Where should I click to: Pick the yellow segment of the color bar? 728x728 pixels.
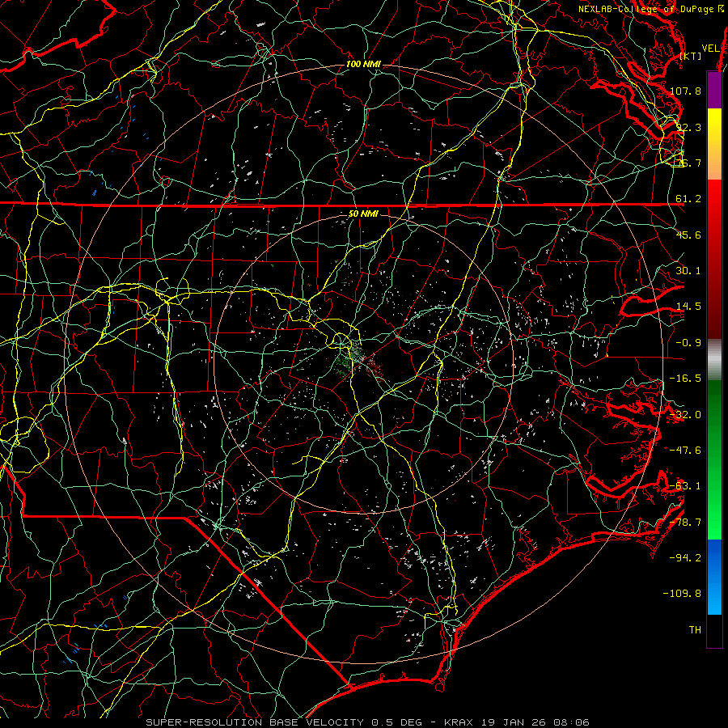[x=714, y=126]
